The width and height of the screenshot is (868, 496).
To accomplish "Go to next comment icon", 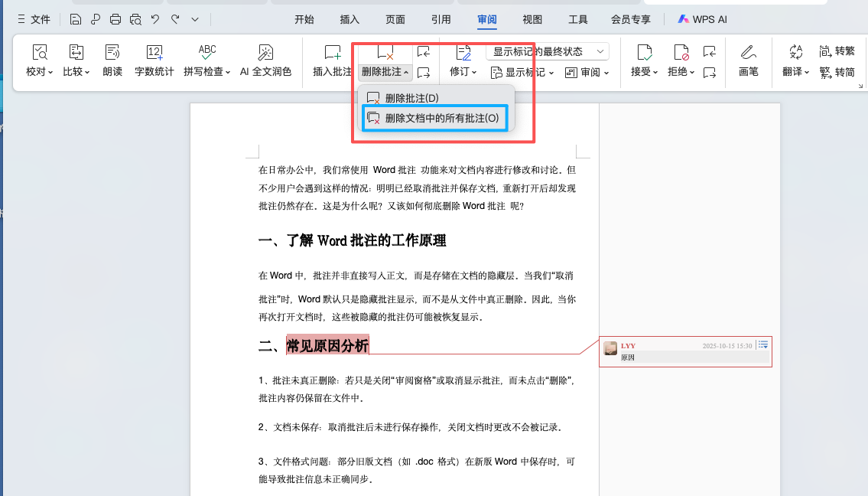I will coord(424,72).
